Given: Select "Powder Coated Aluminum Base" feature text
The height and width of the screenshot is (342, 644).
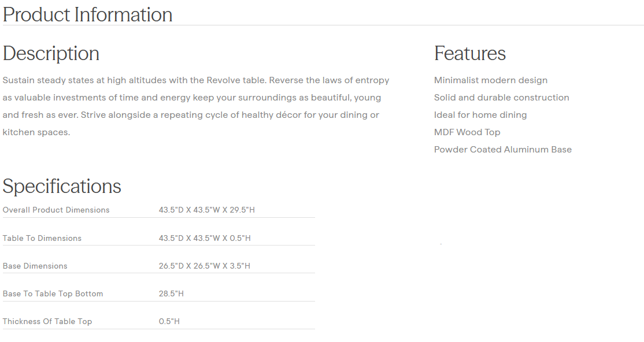Looking at the screenshot, I should tap(502, 150).
